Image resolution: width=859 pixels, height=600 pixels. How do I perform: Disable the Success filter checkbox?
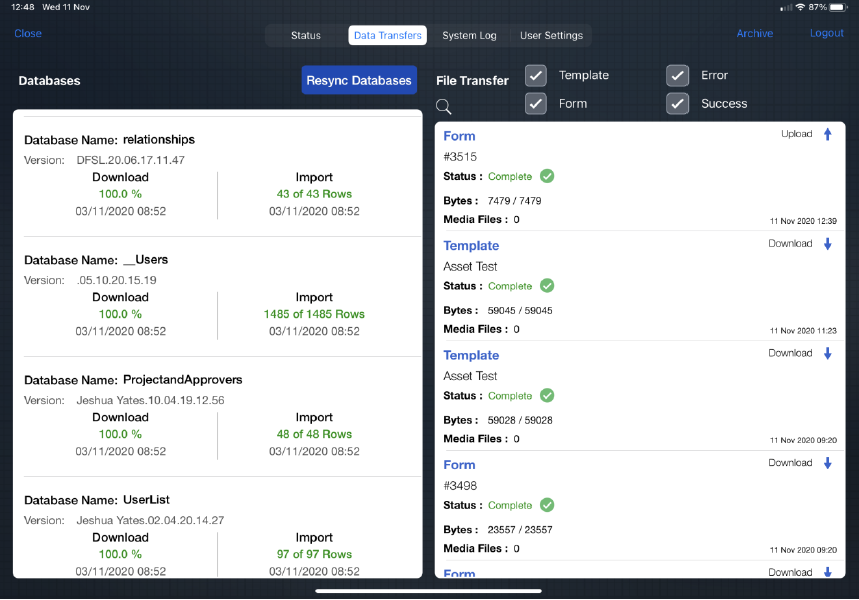click(x=678, y=104)
